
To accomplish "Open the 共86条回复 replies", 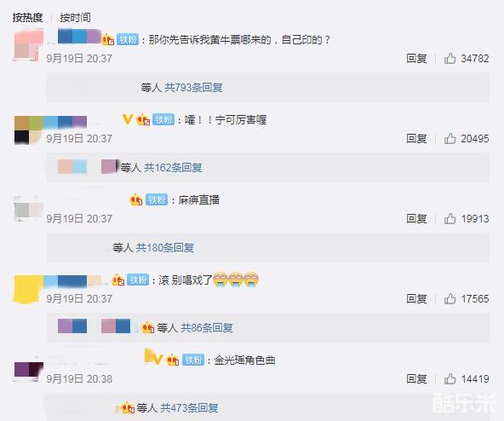I will pos(207,328).
